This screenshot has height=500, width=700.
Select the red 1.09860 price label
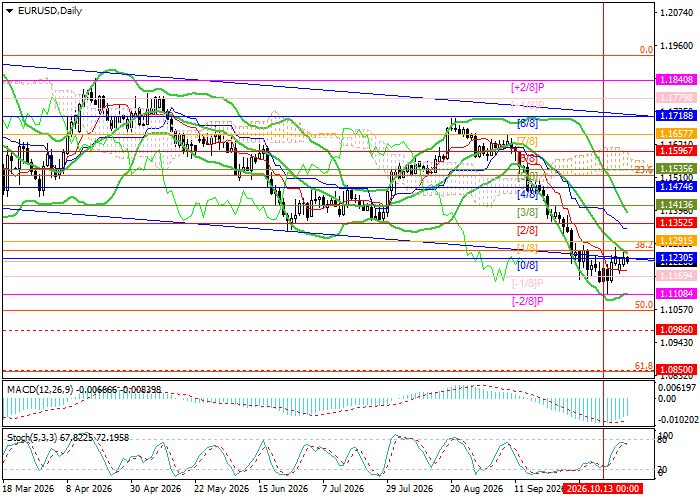coord(676,329)
